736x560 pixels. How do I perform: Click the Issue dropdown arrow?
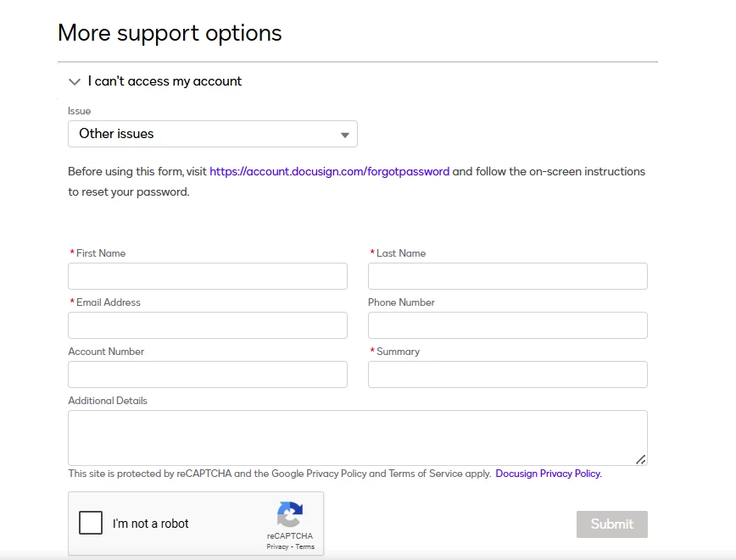[345, 135]
